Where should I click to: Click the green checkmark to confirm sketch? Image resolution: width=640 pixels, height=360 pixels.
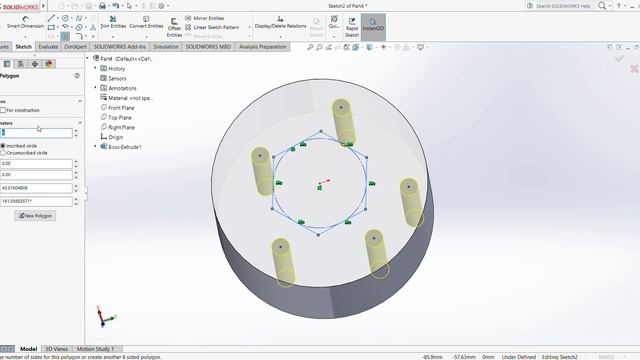pos(619,59)
